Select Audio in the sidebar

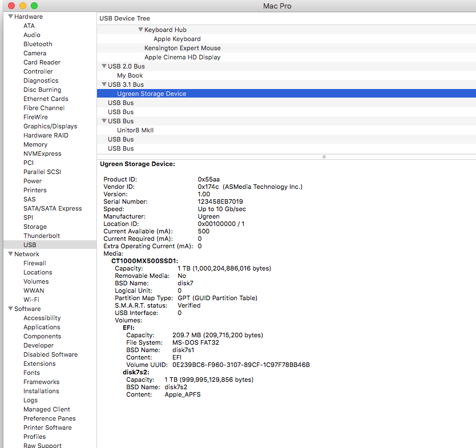tap(32, 35)
